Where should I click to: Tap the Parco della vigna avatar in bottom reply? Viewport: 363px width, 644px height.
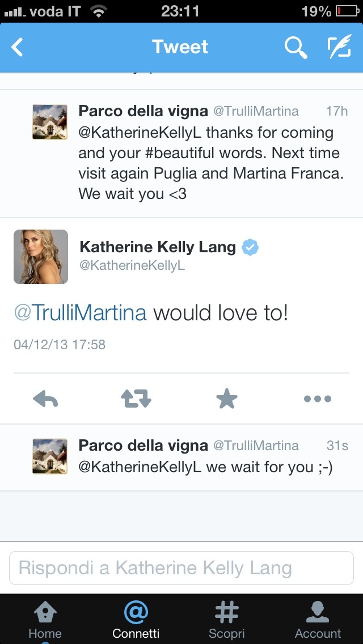pyautogui.click(x=50, y=456)
